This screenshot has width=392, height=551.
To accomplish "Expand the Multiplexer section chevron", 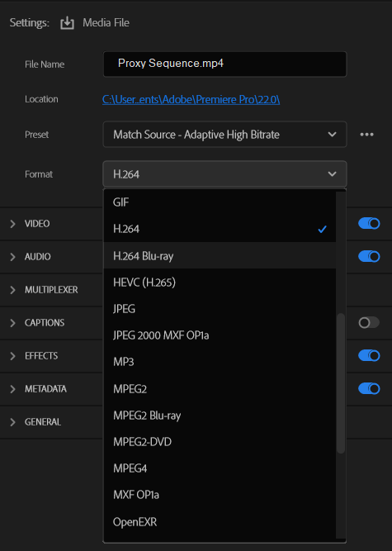I will pos(12,290).
